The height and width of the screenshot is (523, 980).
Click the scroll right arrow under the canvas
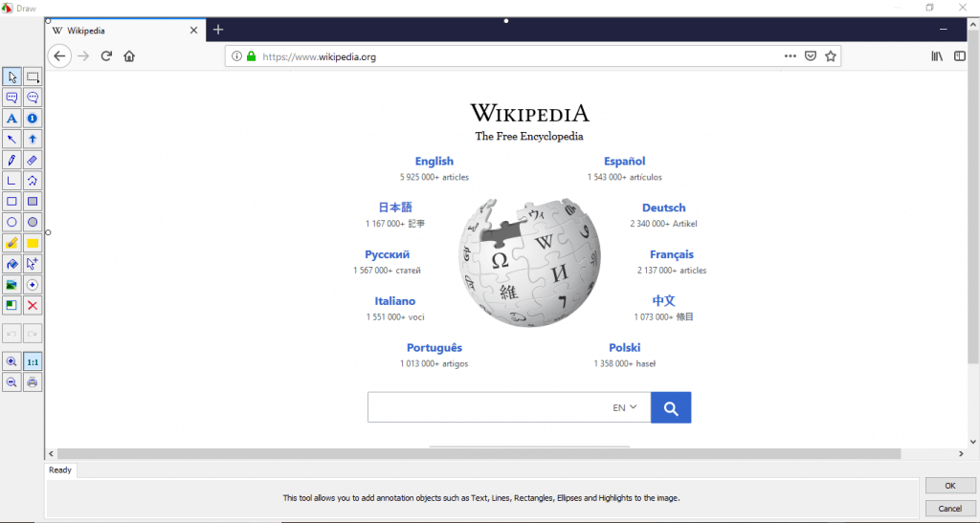click(x=961, y=454)
